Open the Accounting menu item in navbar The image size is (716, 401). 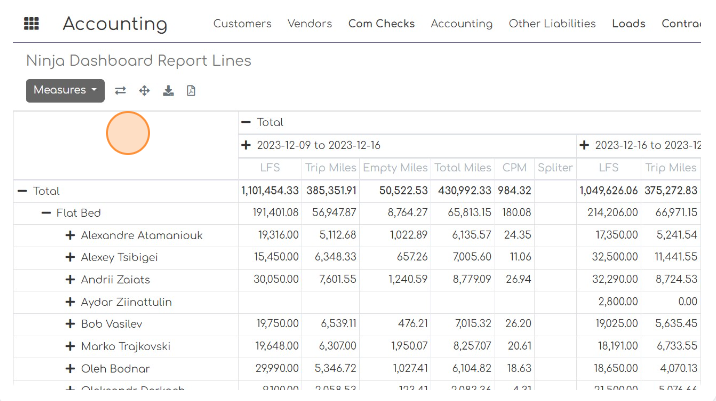pyautogui.click(x=462, y=24)
